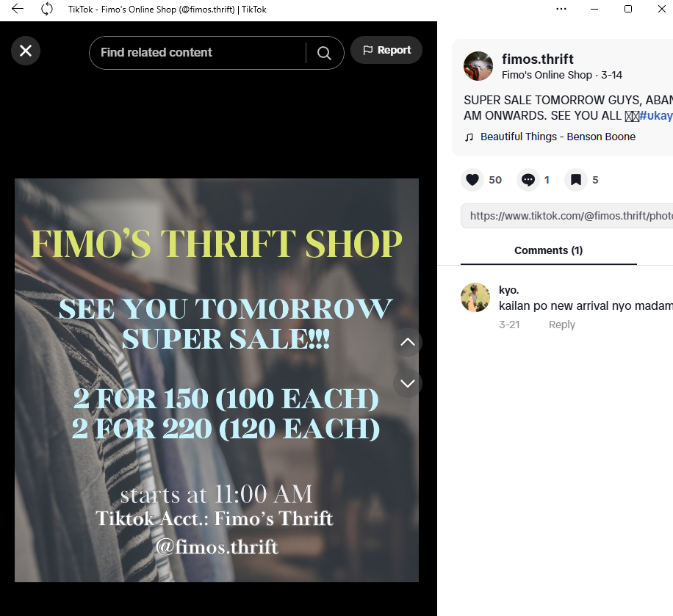
Task: Click the browser back arrow
Action: 18,9
